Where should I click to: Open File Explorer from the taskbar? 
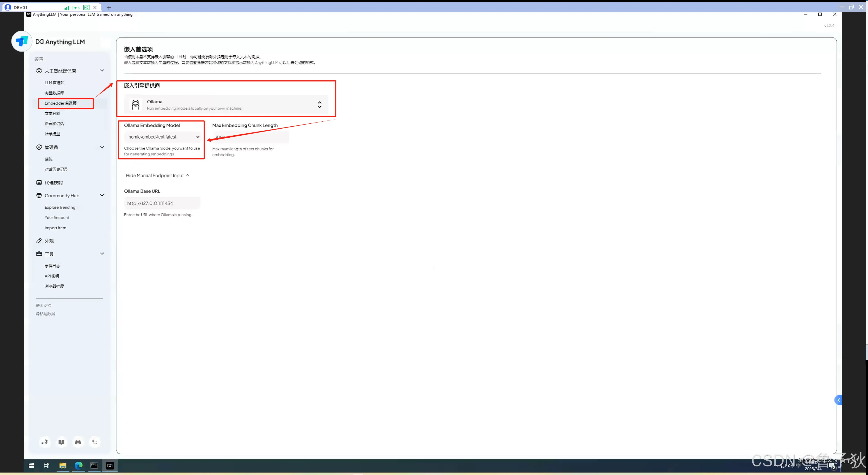(63, 466)
